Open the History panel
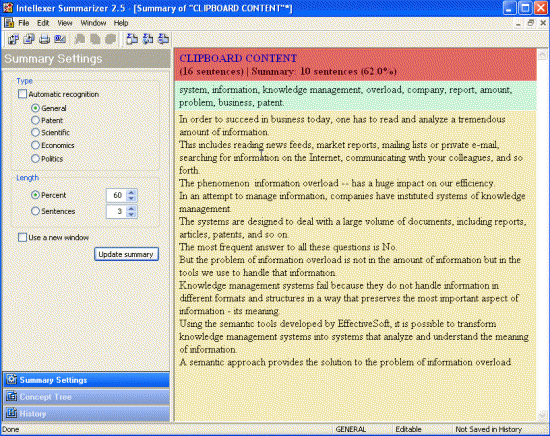This screenshot has height=436, width=550. click(x=86, y=414)
